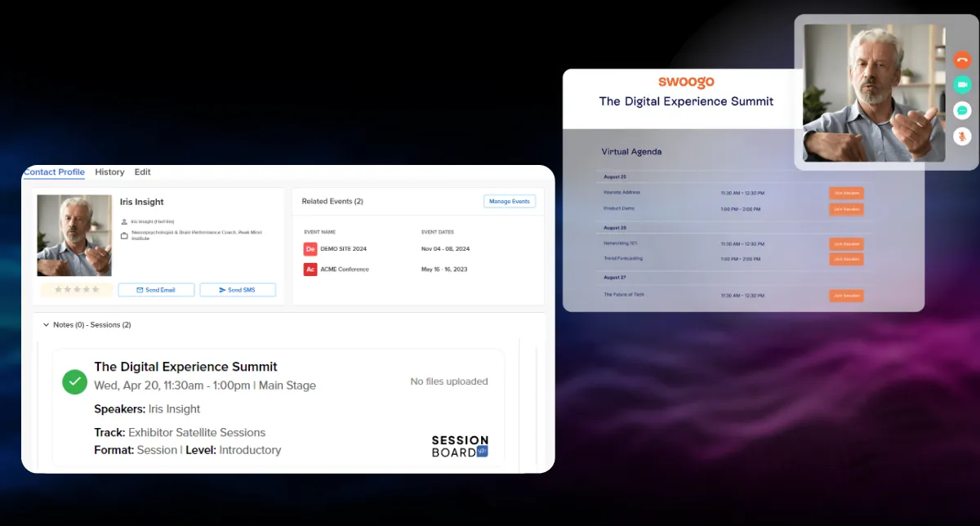
Task: Click the Speakers: Iris Insight line
Action: pos(147,409)
